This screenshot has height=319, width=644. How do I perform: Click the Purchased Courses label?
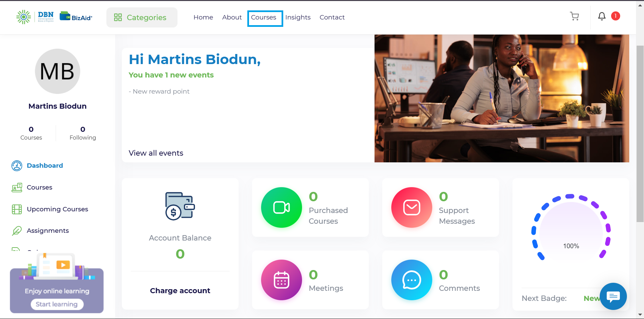coord(328,216)
